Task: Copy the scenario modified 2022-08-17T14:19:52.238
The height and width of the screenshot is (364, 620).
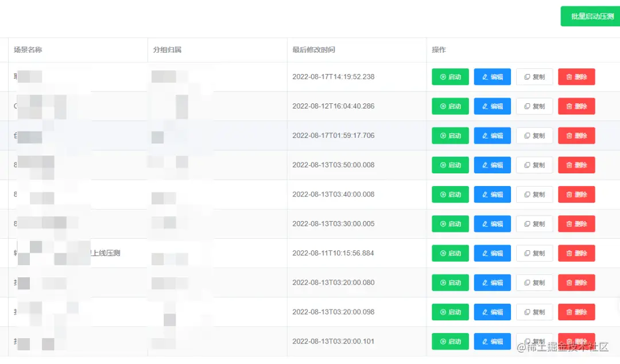Action: tap(534, 77)
